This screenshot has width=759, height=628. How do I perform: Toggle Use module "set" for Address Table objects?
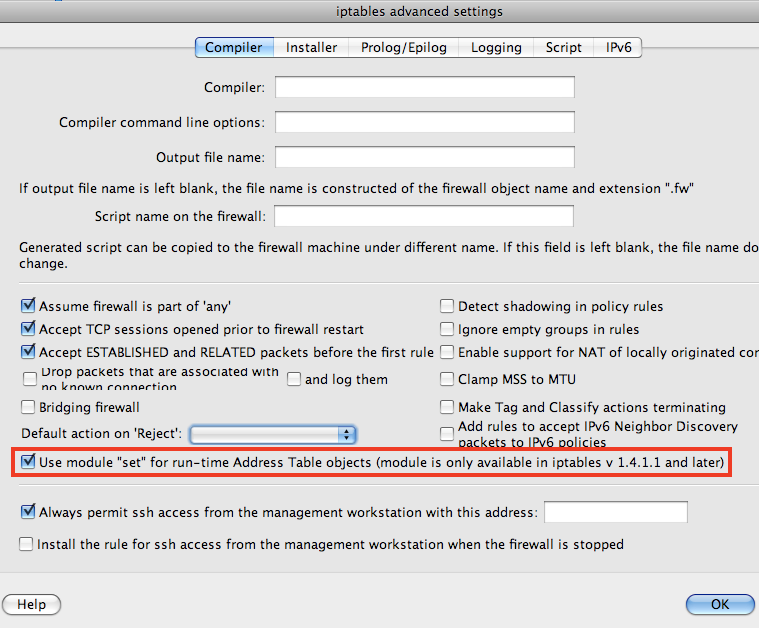pyautogui.click(x=28, y=462)
